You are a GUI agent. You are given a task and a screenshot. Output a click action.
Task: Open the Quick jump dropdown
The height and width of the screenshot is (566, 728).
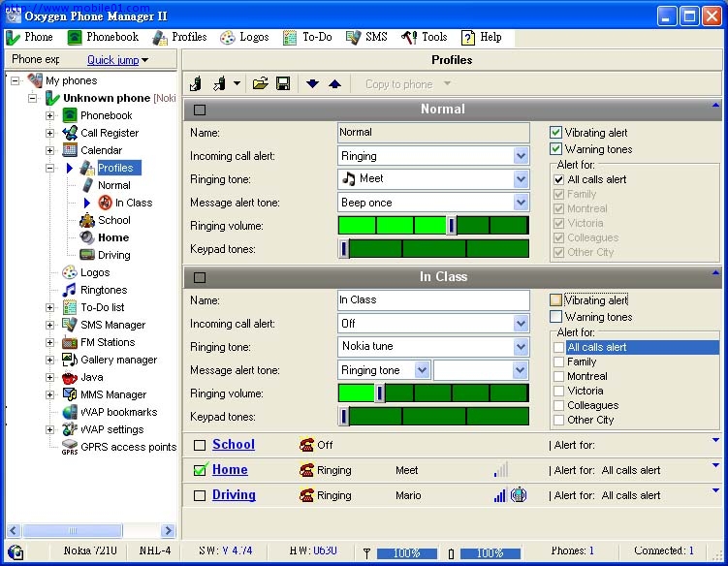coord(118,60)
